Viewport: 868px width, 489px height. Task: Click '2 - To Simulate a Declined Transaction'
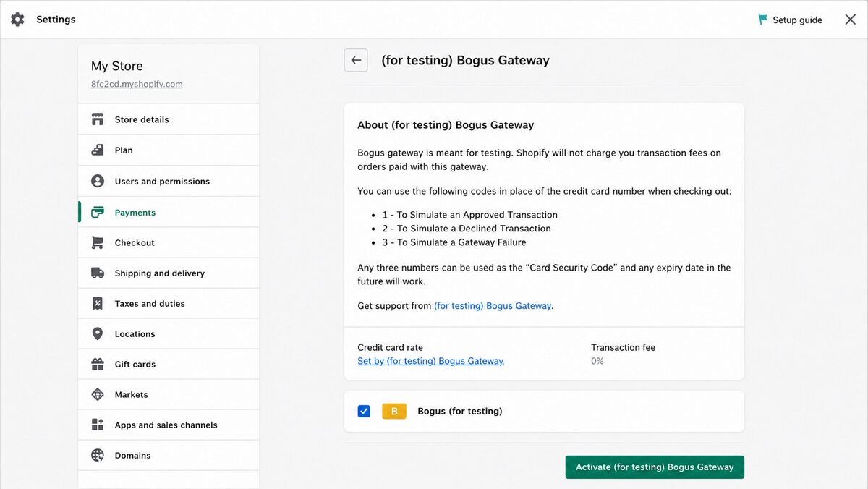pyautogui.click(x=467, y=229)
